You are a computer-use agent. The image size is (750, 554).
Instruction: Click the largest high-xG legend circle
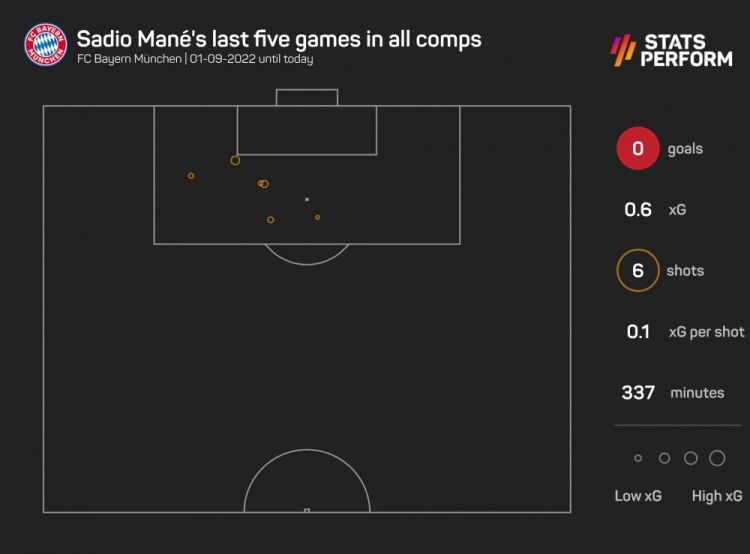(x=717, y=458)
